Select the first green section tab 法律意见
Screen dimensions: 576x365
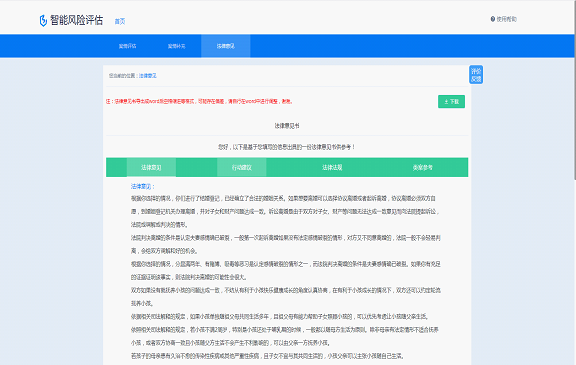[151, 167]
